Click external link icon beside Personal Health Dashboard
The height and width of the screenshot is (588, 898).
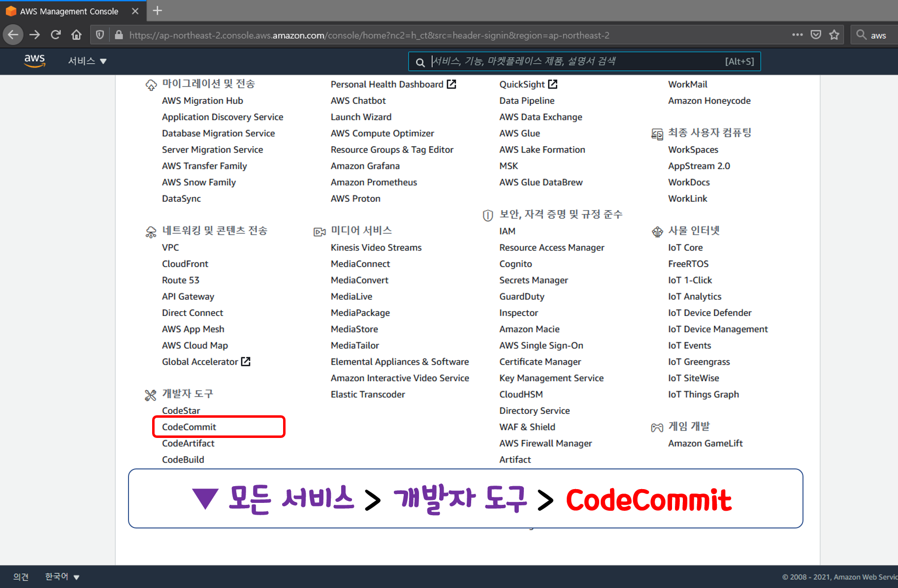451,84
